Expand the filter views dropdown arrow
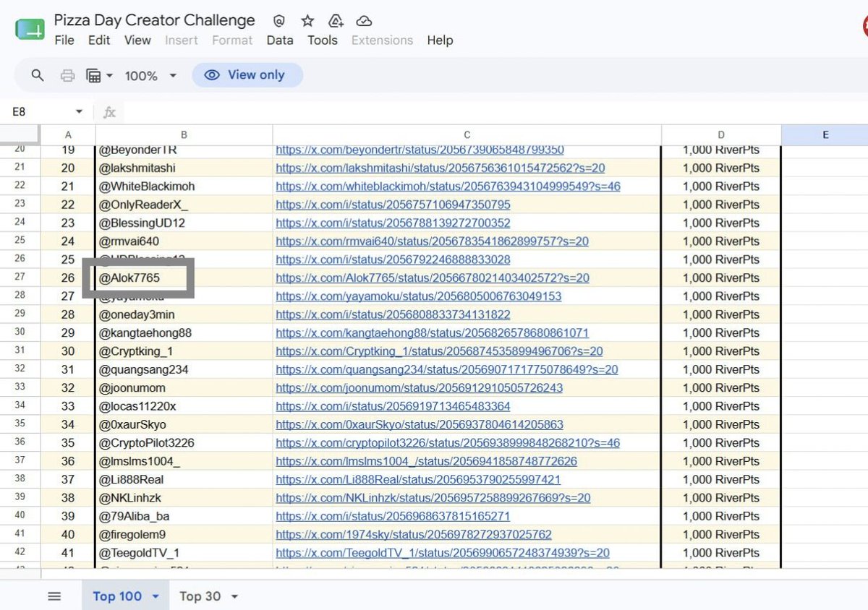 [109, 75]
